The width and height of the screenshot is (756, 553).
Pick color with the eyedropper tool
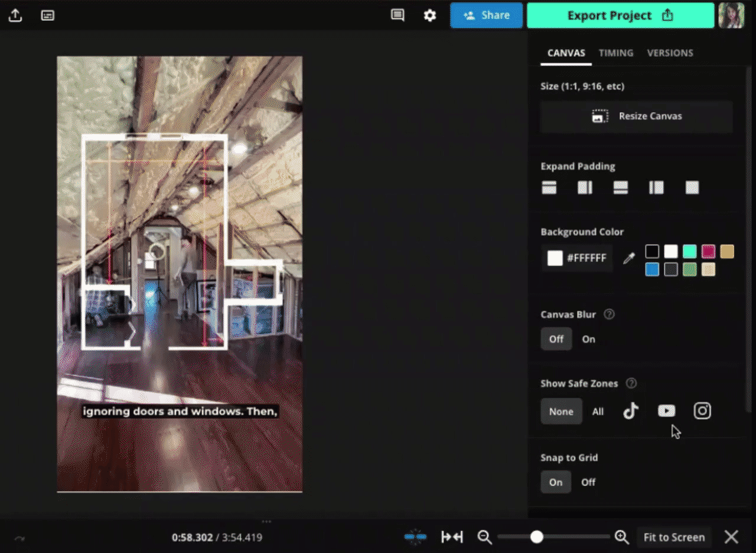tap(629, 258)
